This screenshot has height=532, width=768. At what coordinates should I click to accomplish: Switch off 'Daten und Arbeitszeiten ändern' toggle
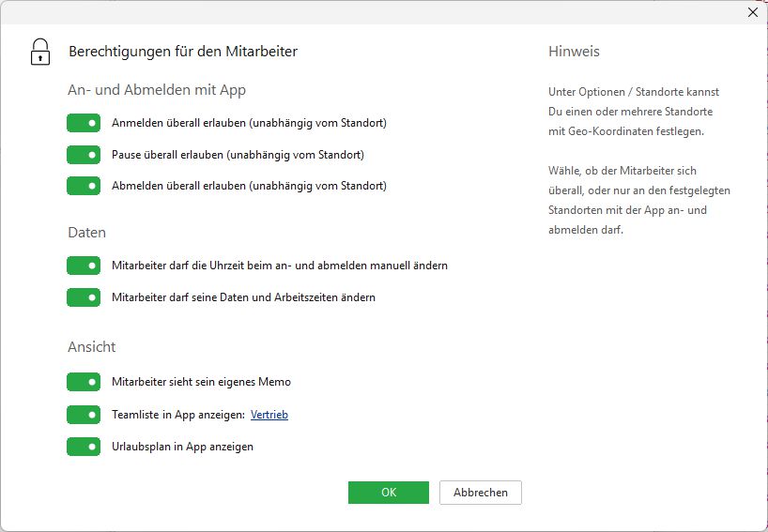(x=84, y=297)
